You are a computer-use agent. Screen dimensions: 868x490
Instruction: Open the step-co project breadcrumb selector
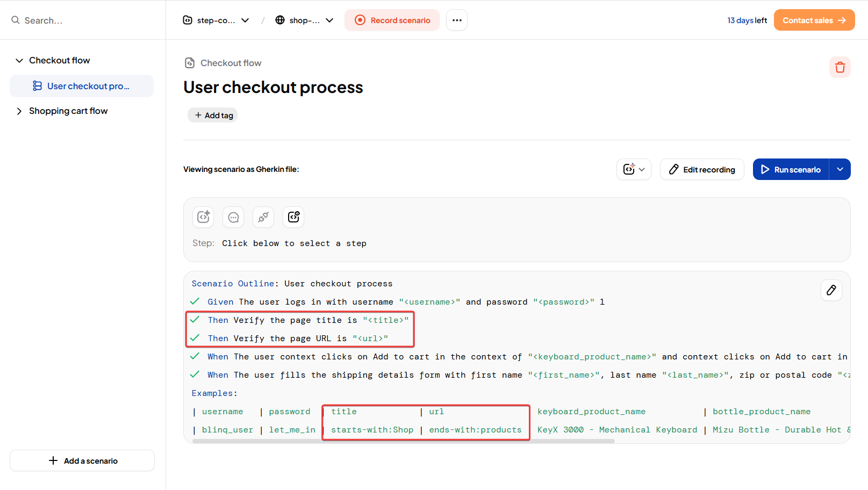tap(216, 20)
